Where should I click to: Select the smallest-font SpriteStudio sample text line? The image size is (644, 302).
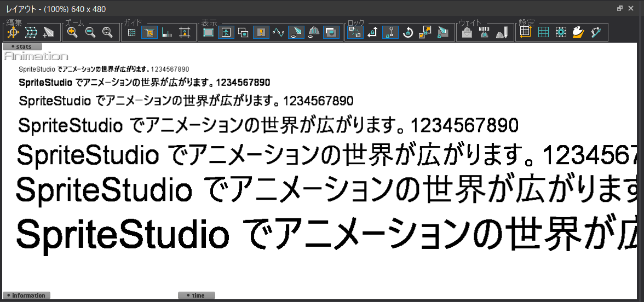pyautogui.click(x=104, y=69)
